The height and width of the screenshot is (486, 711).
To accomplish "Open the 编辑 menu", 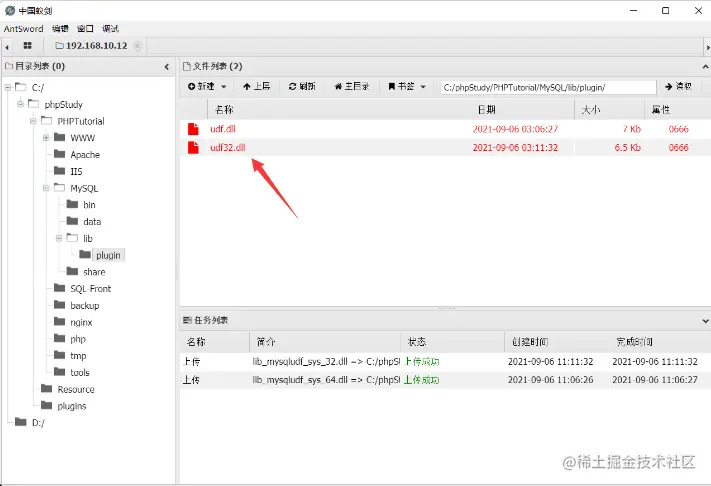I will [60, 29].
